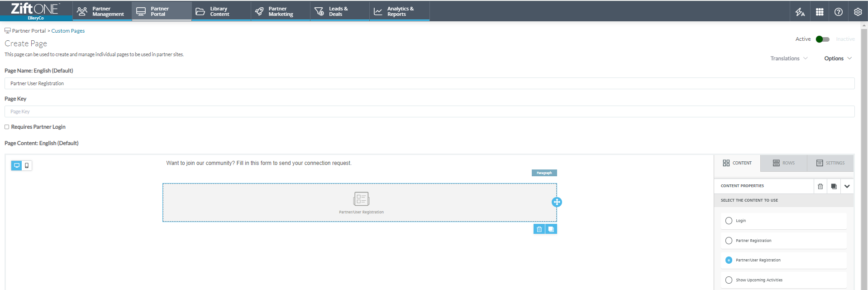Open the Partner Portal menu
This screenshot has height=290, width=868.
162,11
